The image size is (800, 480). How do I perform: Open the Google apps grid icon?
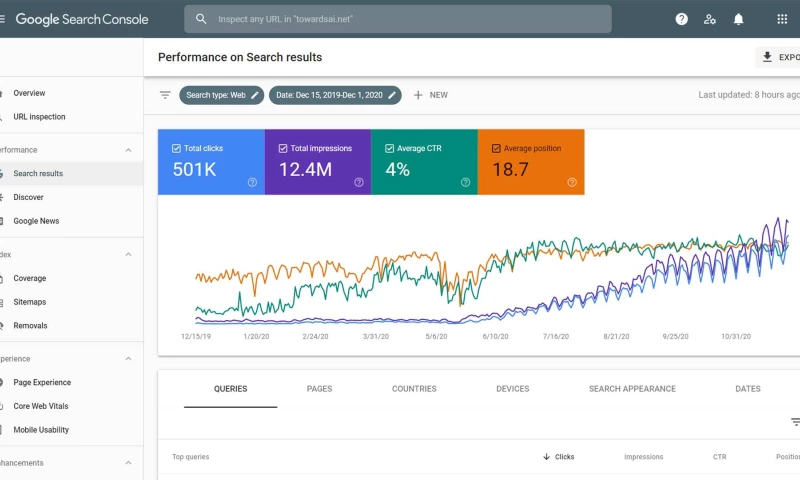click(x=782, y=19)
